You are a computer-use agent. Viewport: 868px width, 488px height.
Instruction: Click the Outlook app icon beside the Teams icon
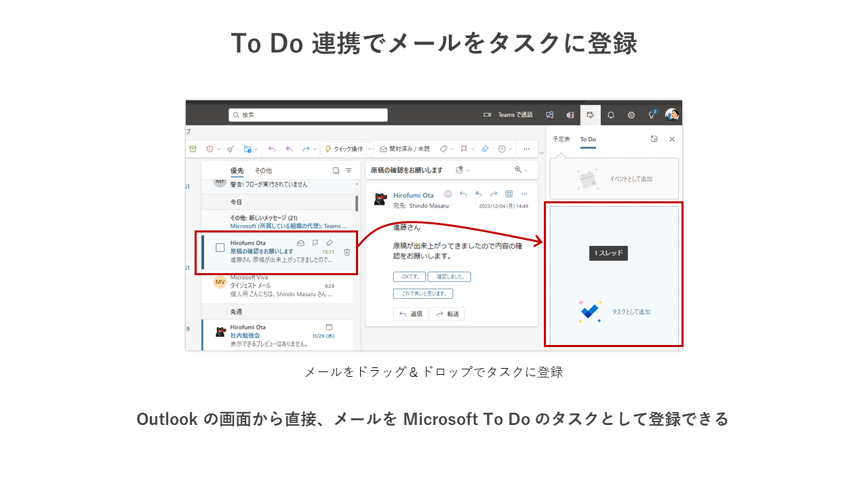point(570,115)
